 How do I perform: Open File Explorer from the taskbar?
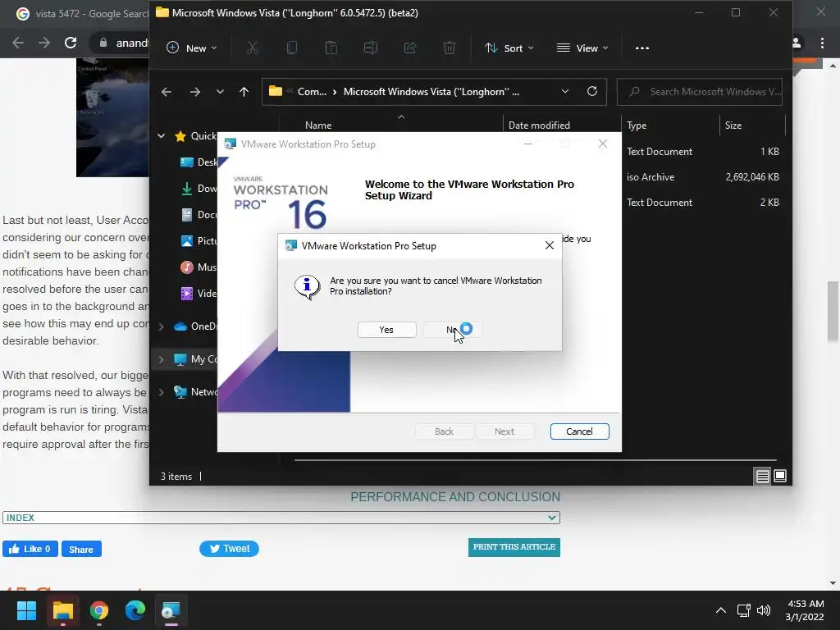click(62, 610)
